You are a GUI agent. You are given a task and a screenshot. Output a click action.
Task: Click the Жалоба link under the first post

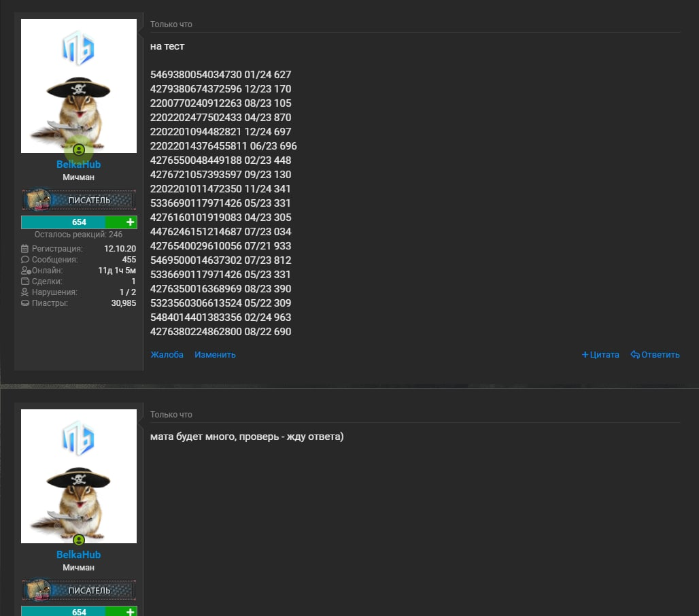(167, 355)
